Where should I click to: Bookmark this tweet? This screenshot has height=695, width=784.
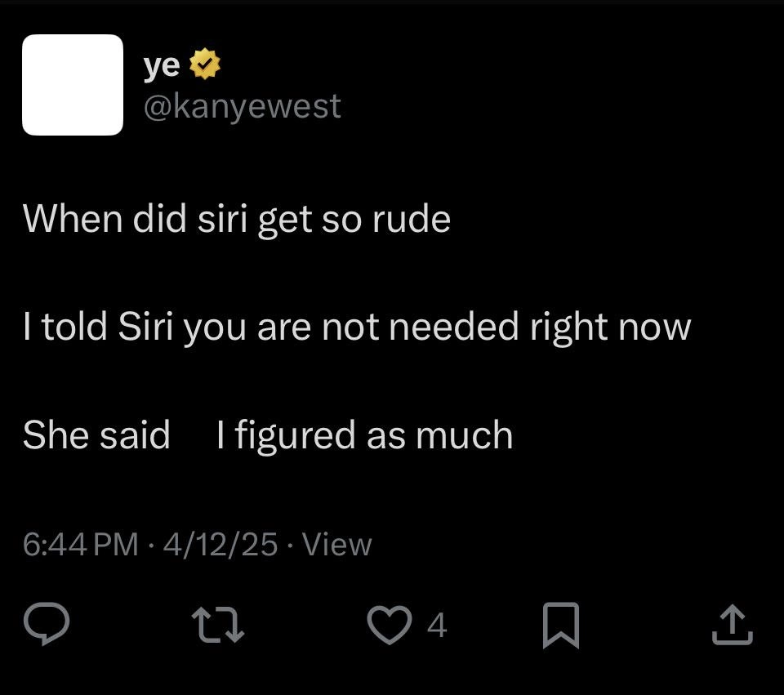point(561,625)
